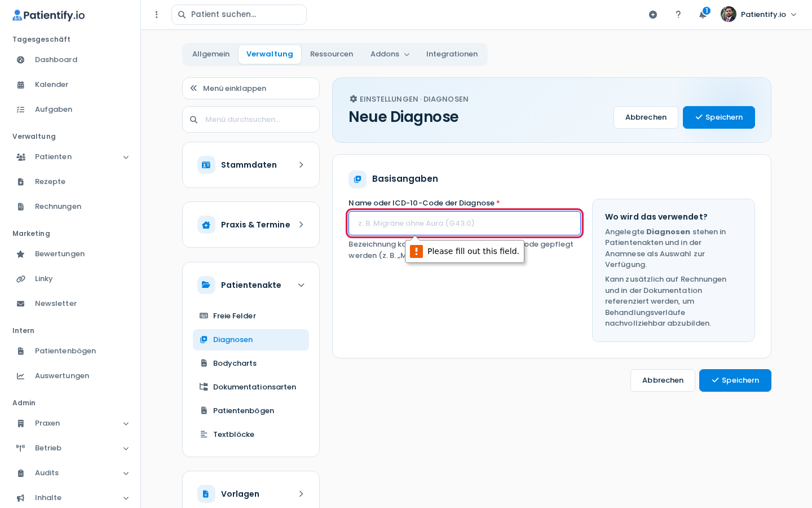
Task: Click the bottom Speichern button
Action: pos(735,380)
